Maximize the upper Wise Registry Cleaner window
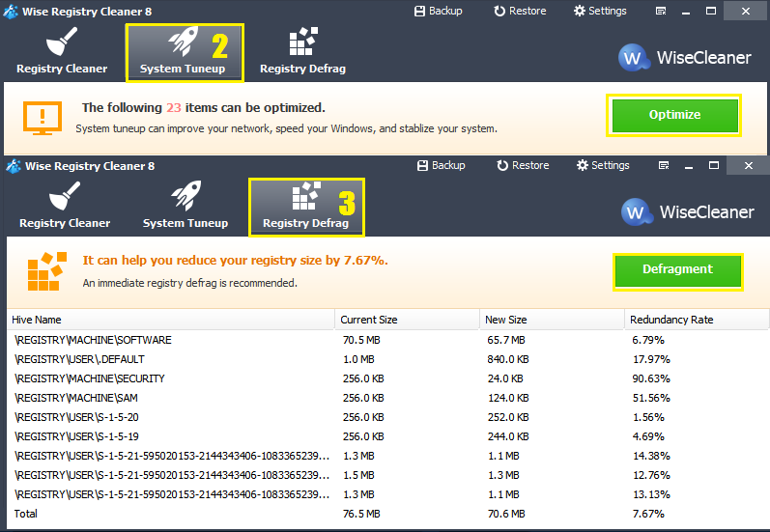The height and width of the screenshot is (532, 770). click(710, 11)
